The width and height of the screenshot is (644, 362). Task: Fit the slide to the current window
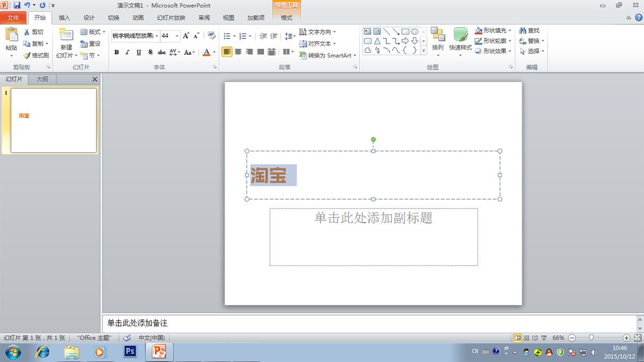(x=638, y=338)
